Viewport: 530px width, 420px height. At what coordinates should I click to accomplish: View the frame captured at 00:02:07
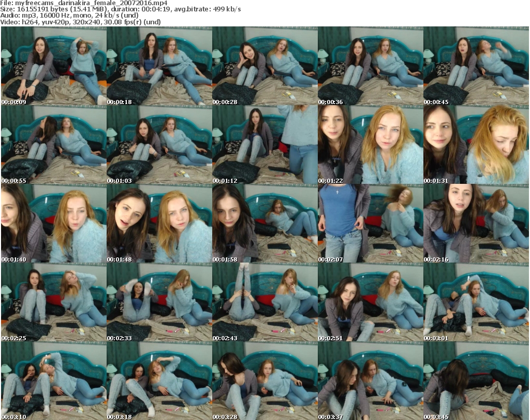point(371,224)
